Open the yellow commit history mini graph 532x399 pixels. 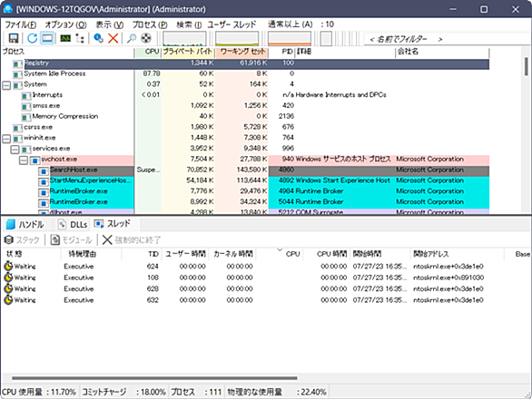[237, 39]
